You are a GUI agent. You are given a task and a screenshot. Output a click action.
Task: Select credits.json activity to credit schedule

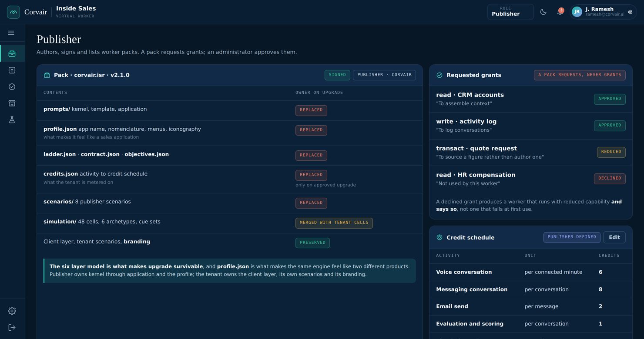pyautogui.click(x=95, y=174)
